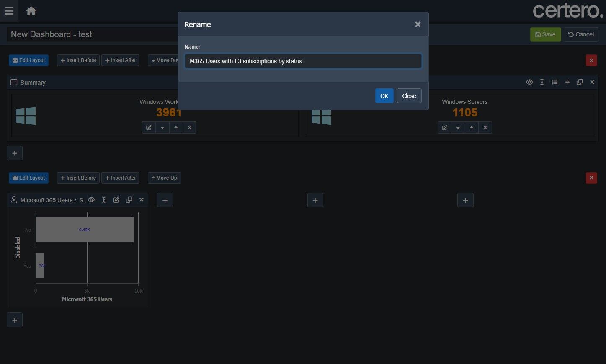Click the Windows Servers count 1105
606x364 pixels.
[x=465, y=113]
